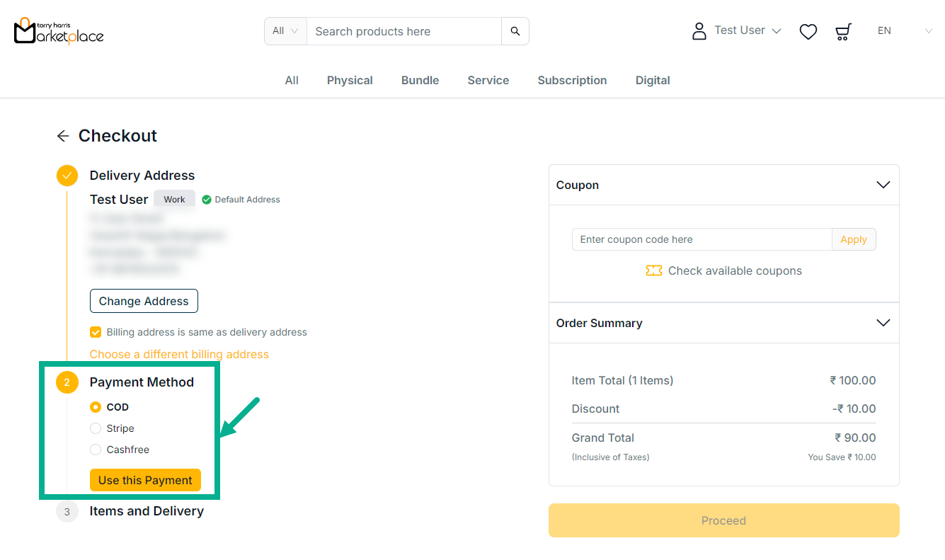The image size is (945, 560).
Task: Uncheck billing address same as delivery
Action: pos(96,332)
